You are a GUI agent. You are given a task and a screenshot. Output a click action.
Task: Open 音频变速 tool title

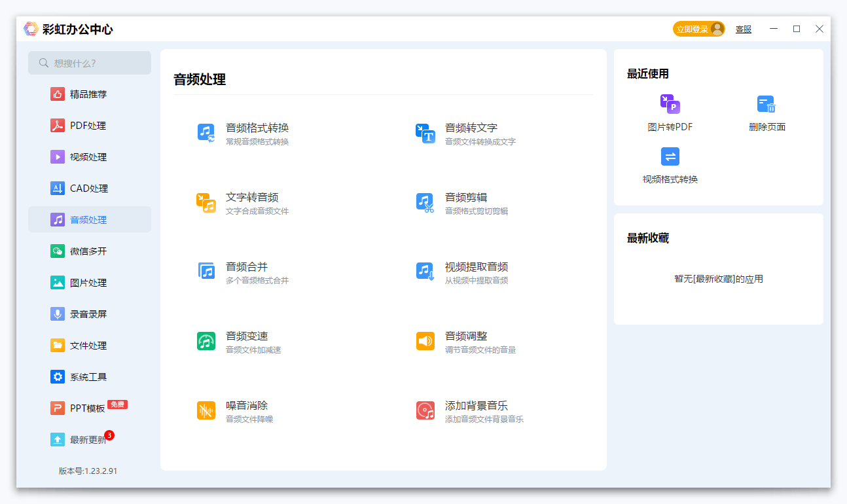tap(247, 336)
